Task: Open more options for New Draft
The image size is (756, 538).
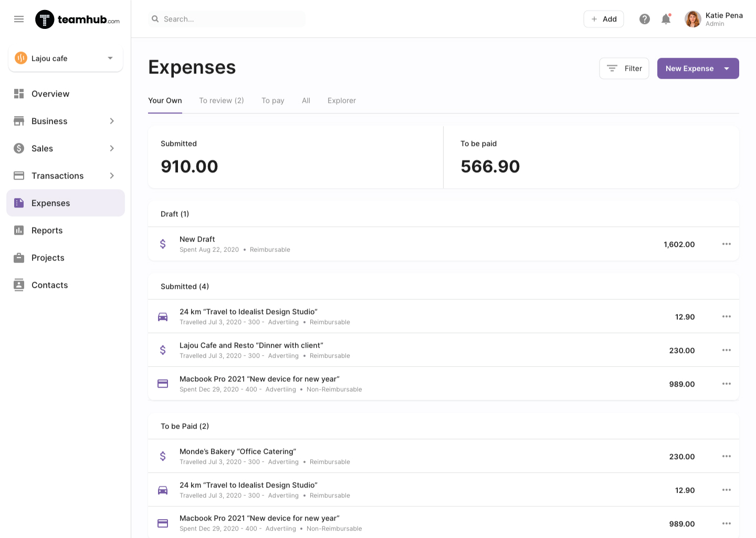Action: [x=727, y=244]
